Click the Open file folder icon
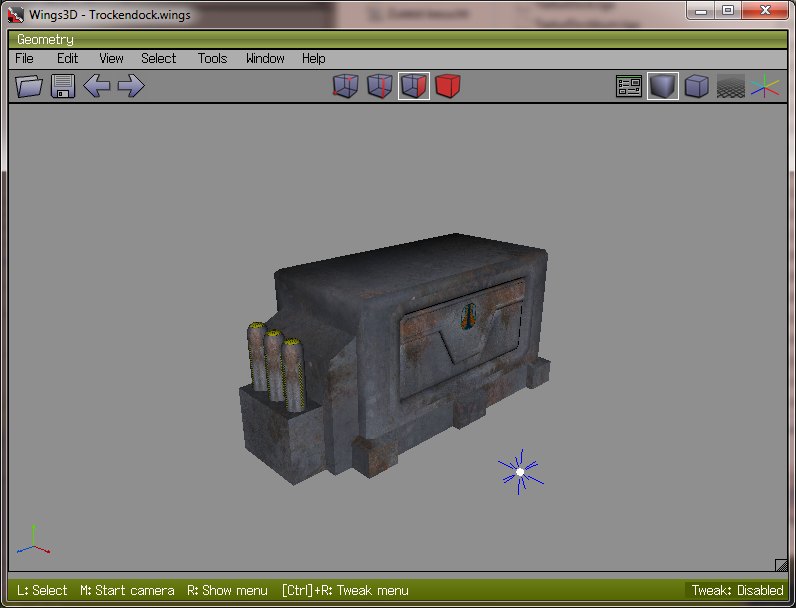 (x=30, y=87)
